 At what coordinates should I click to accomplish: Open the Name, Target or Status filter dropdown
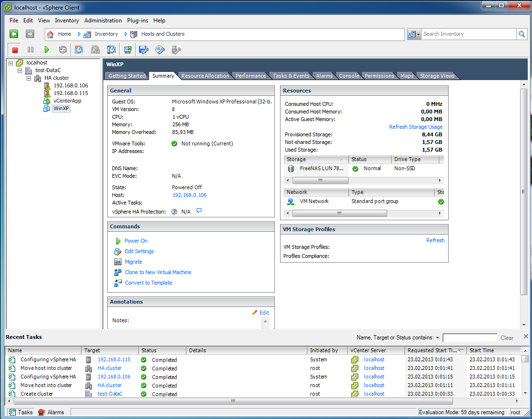[x=437, y=337]
